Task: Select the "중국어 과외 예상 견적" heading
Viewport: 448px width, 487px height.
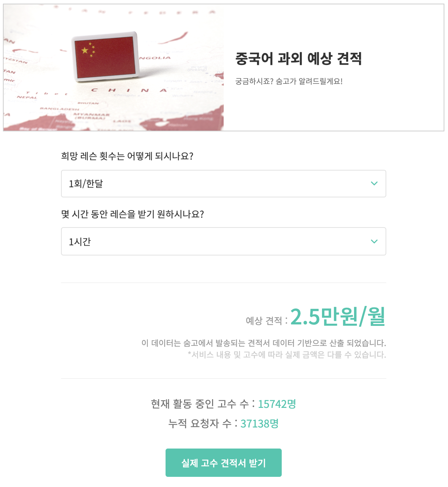Action: coord(298,58)
